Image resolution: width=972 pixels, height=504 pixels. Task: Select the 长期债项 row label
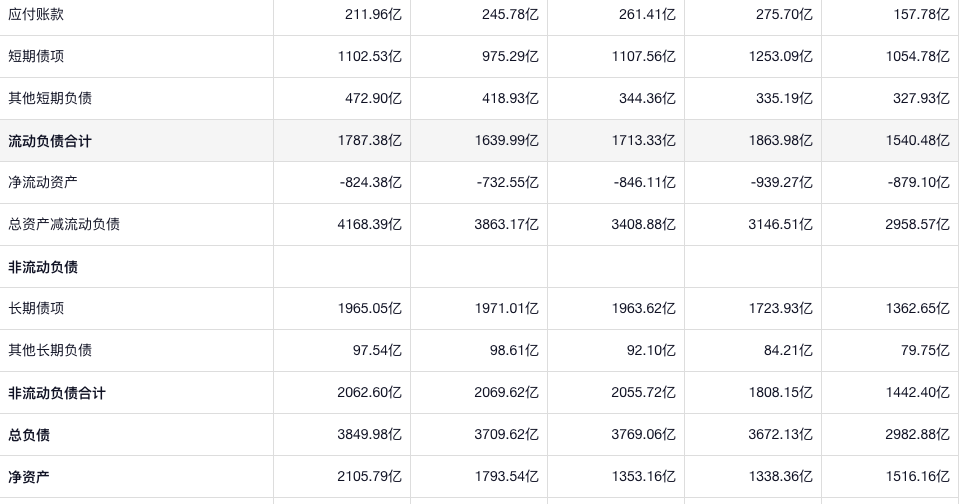pyautogui.click(x=36, y=308)
